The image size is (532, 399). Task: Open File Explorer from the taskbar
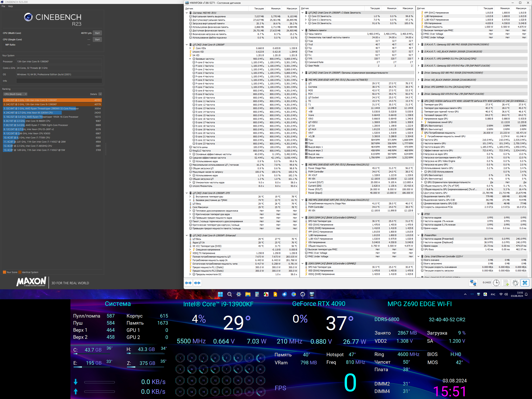248,294
